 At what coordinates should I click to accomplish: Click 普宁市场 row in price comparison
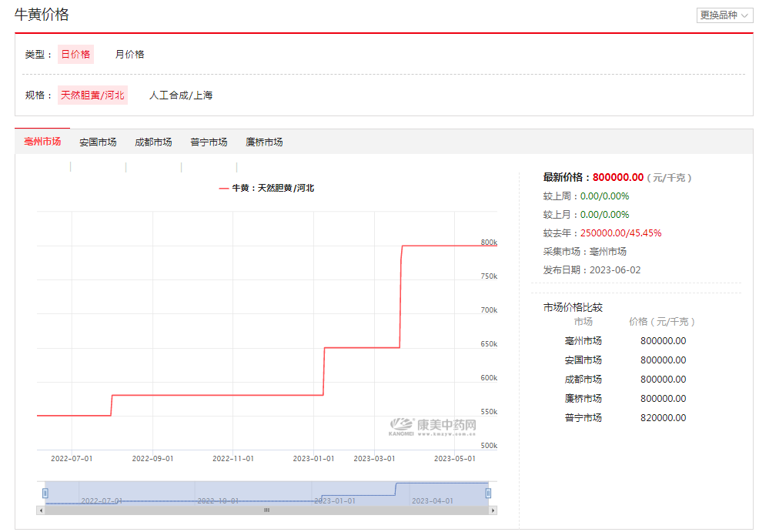(x=583, y=418)
